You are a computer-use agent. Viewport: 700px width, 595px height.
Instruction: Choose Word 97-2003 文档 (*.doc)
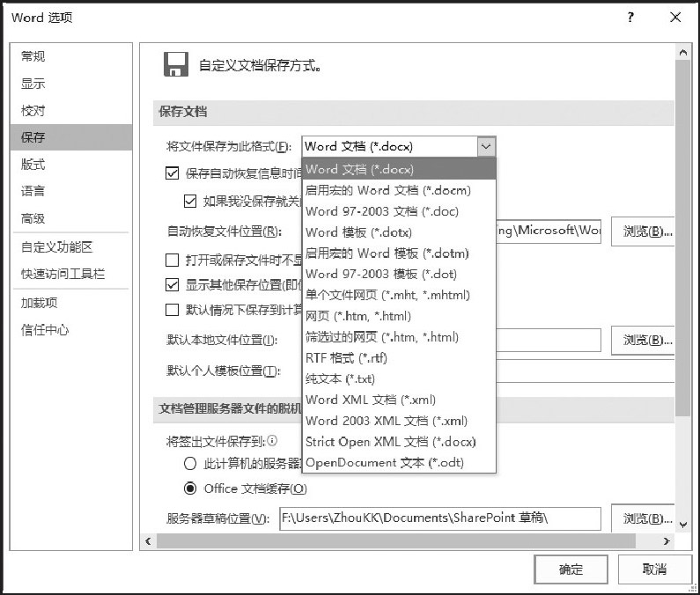tap(399, 211)
